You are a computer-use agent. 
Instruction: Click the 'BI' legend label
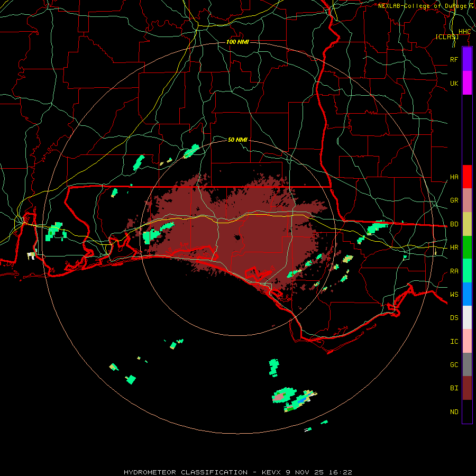pos(454,388)
